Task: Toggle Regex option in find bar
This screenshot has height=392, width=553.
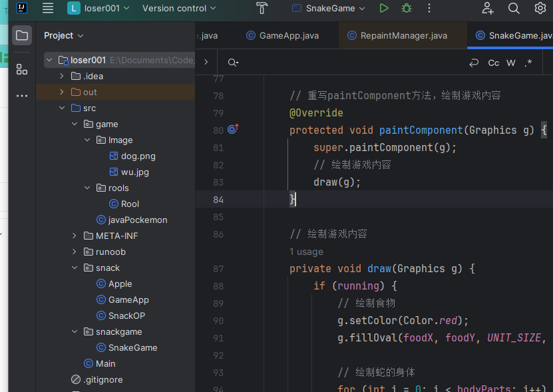Action: click(528, 63)
